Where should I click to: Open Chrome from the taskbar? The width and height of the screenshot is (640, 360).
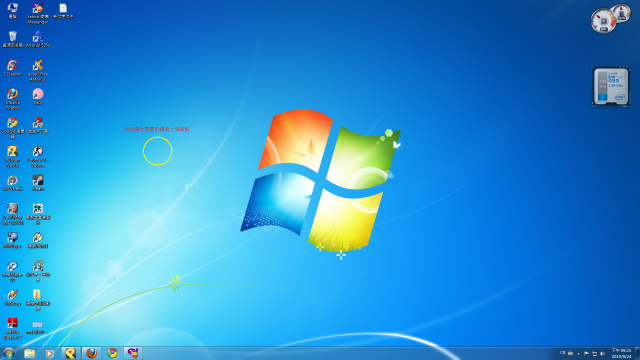(112, 353)
